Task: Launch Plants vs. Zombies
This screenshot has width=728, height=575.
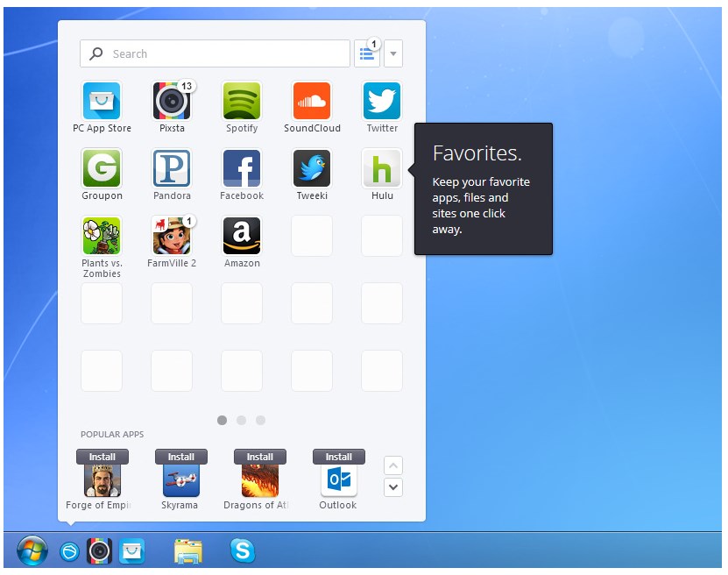Action: (x=102, y=236)
